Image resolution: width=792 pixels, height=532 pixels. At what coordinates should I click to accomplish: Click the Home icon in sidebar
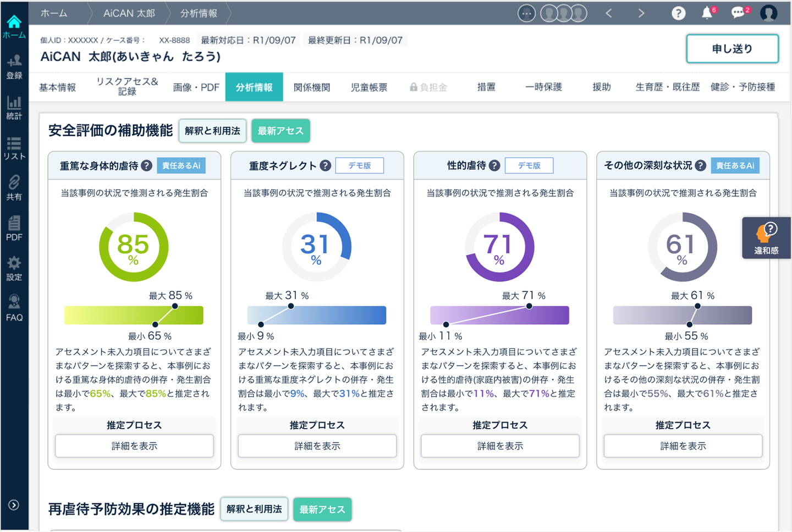(14, 26)
